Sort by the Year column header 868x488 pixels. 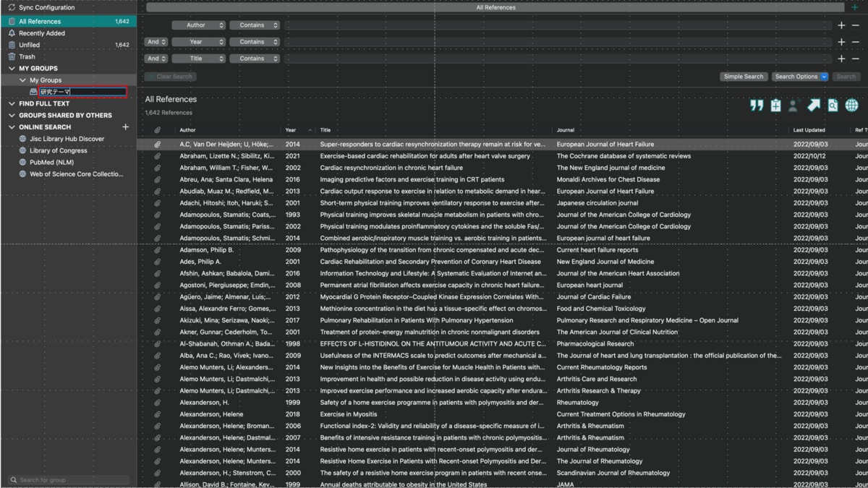pyautogui.click(x=290, y=130)
